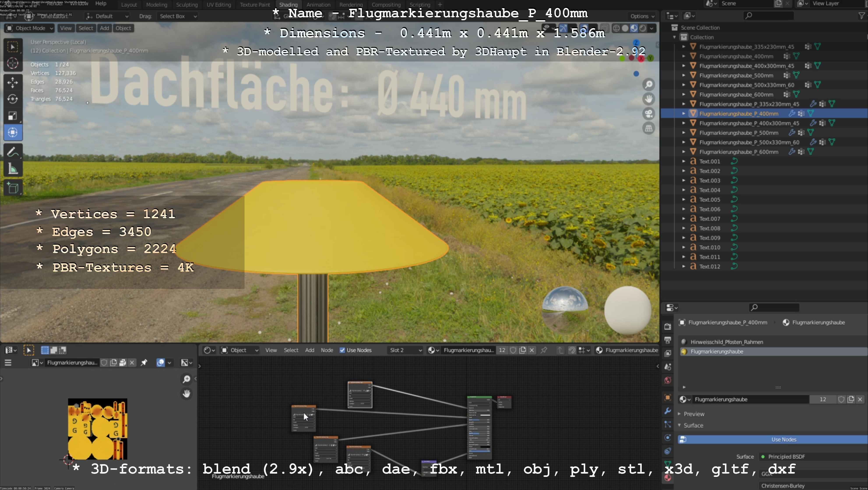The height and width of the screenshot is (490, 868).
Task: Select the Measure ruler tool
Action: [13, 168]
